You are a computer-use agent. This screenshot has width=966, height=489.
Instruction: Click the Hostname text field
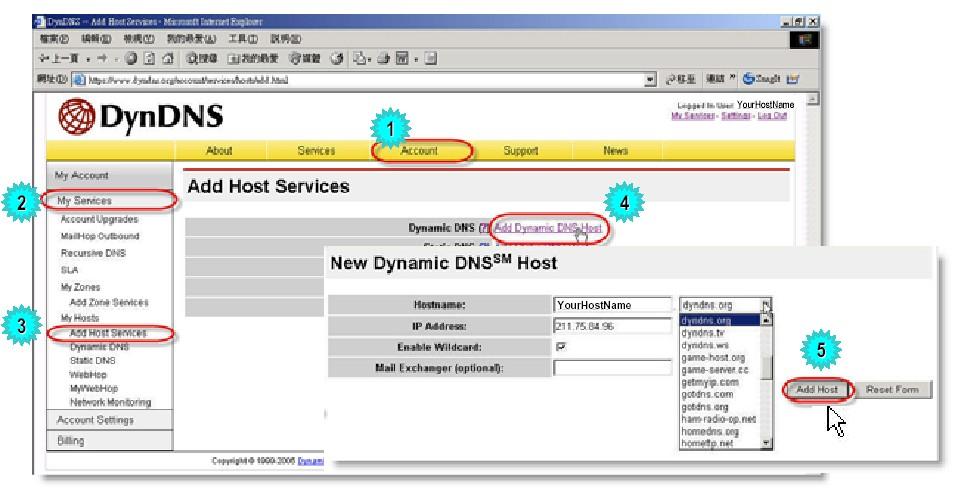click(612, 305)
